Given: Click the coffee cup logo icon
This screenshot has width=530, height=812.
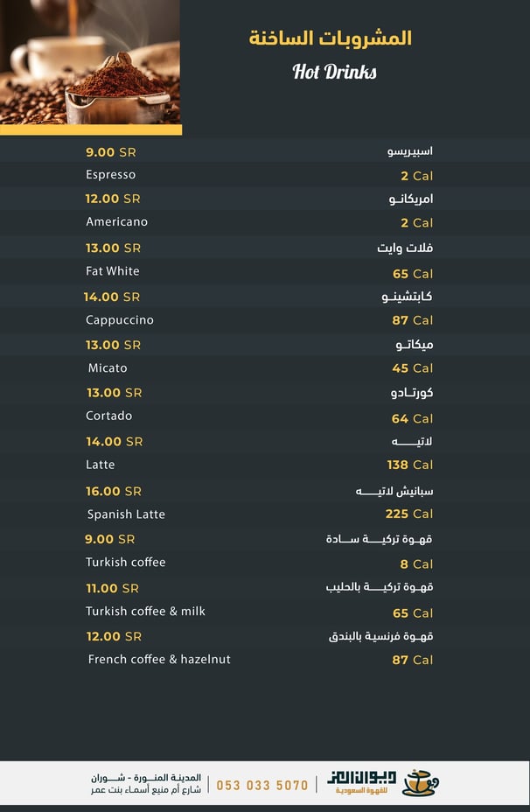Looking at the screenshot, I should pyautogui.click(x=420, y=782).
